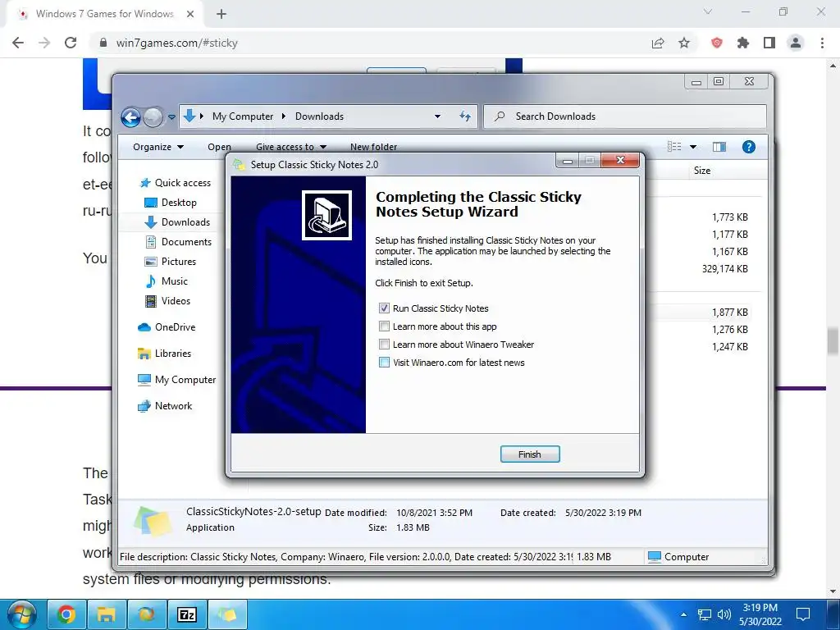Click Chrome's share page icon
The height and width of the screenshot is (630, 840).
pyautogui.click(x=658, y=43)
